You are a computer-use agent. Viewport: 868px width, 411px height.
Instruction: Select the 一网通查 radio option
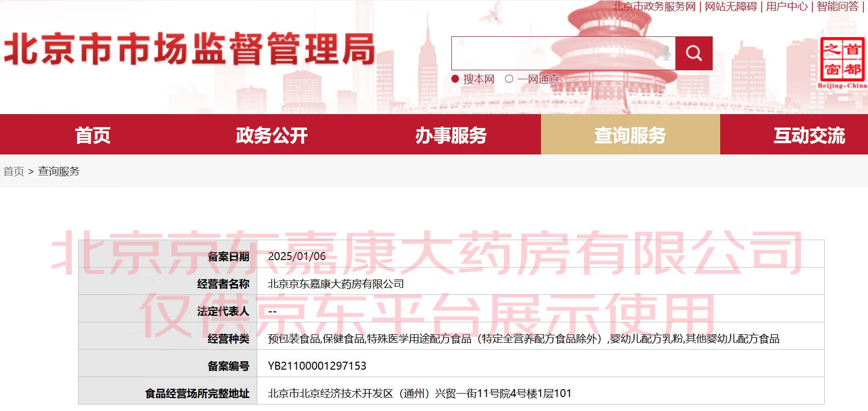tap(509, 79)
